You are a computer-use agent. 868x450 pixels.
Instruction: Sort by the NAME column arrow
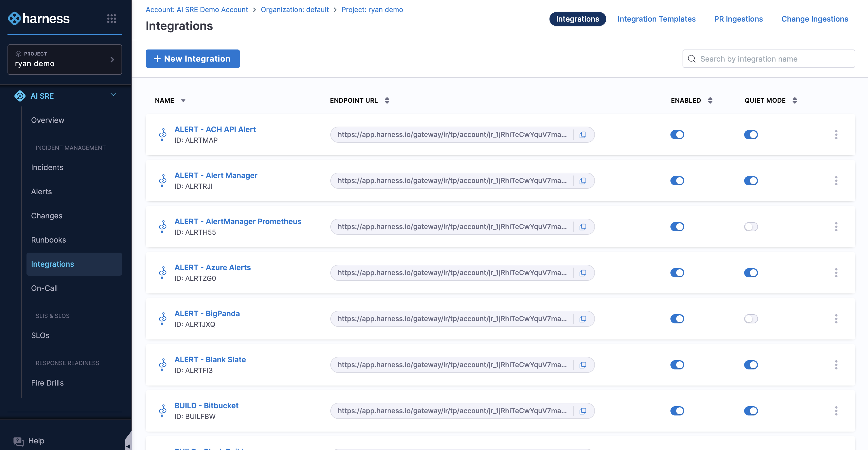(x=183, y=101)
